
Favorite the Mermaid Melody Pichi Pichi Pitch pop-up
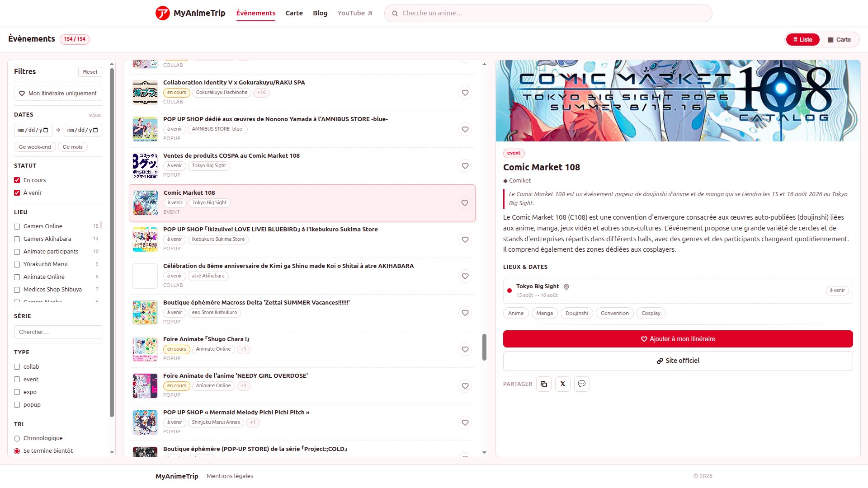click(x=465, y=422)
